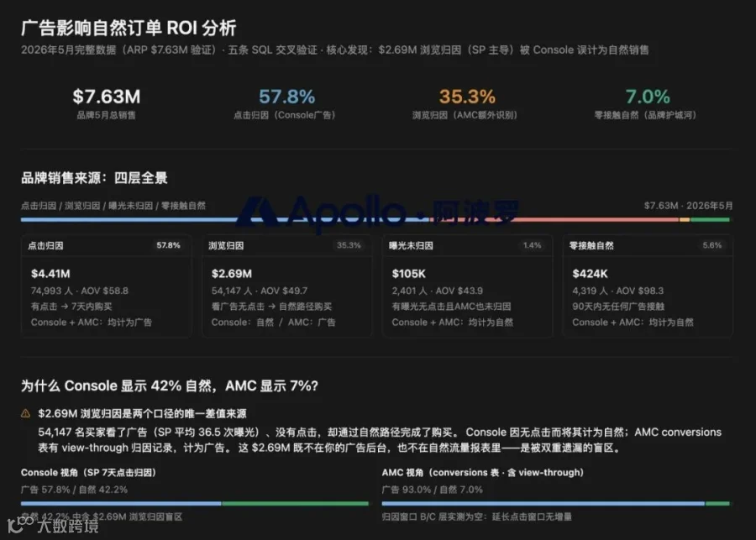Click the warning triangle icon beside $2.69M 浏览归因
The height and width of the screenshot is (540, 756).
coord(25,413)
